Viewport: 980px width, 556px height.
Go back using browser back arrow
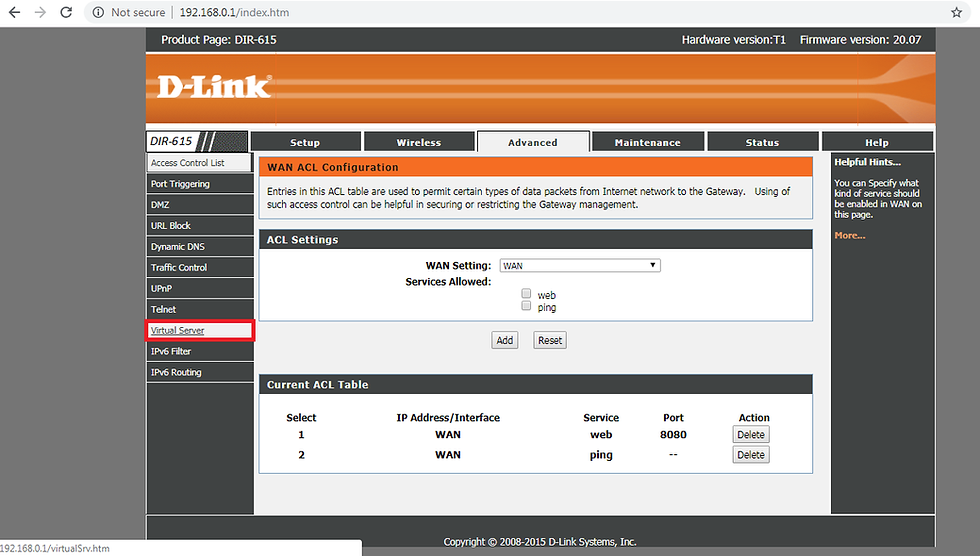14,12
